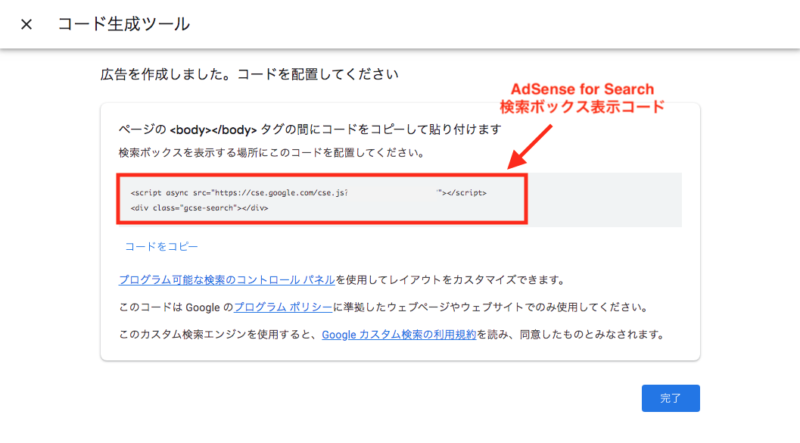The width and height of the screenshot is (800, 443).
Task: Click the div gcse-search code line
Action: [x=199, y=208]
